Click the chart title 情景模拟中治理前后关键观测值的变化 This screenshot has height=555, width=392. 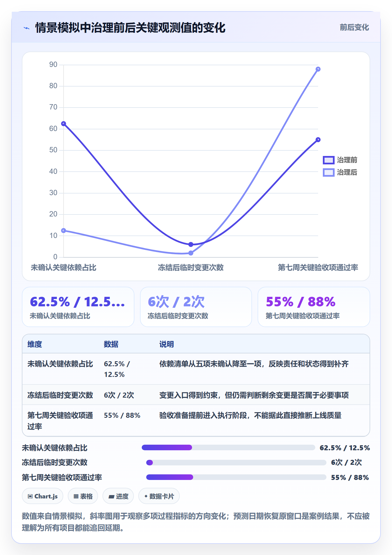(x=130, y=28)
